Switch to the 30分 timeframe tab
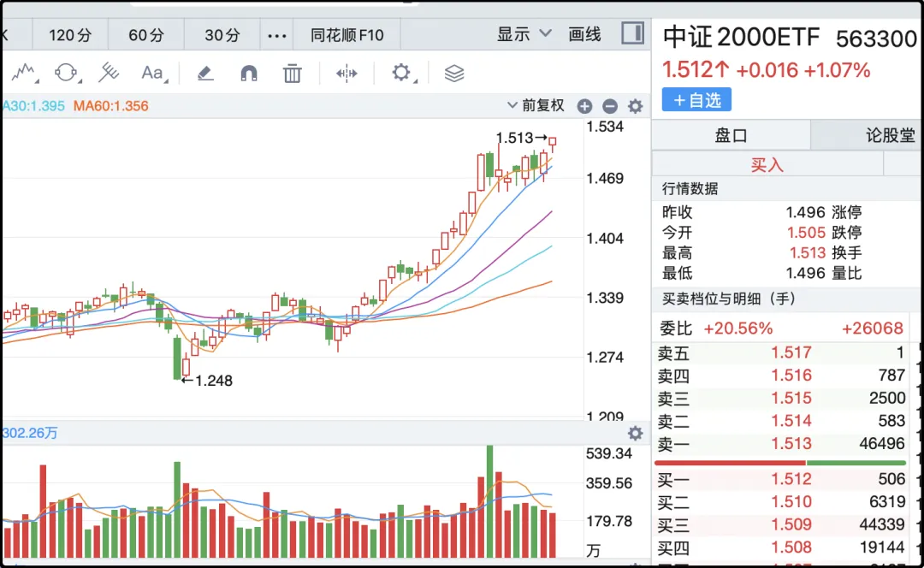 tap(221, 34)
